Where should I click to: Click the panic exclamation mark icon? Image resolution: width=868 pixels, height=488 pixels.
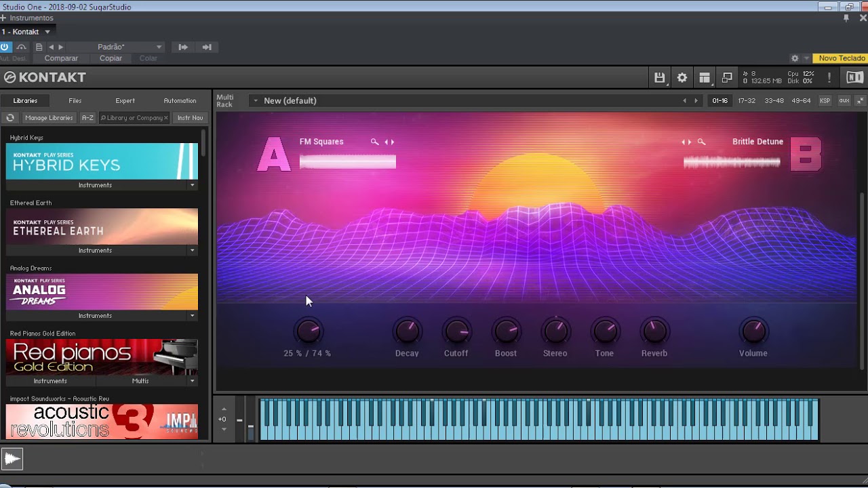click(829, 78)
